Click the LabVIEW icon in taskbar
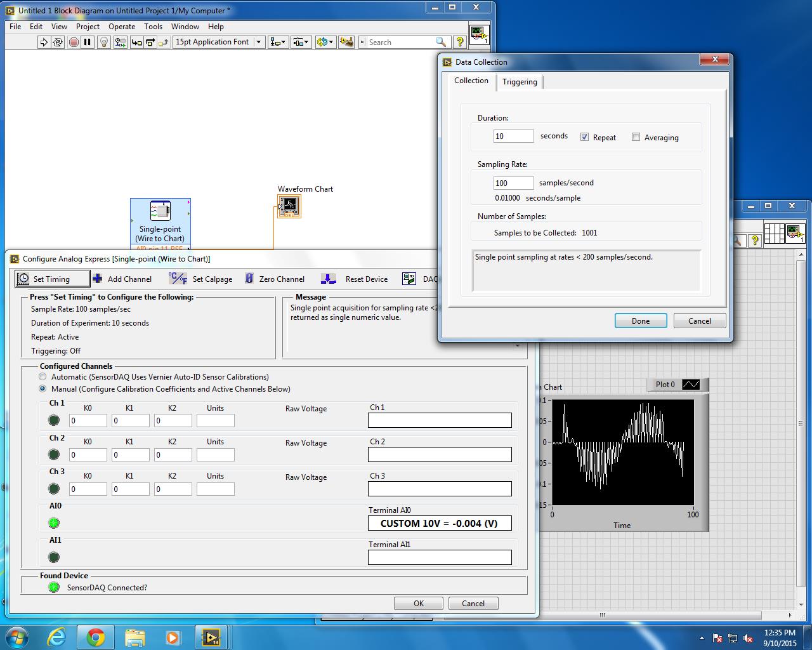The image size is (812, 650). tap(210, 637)
